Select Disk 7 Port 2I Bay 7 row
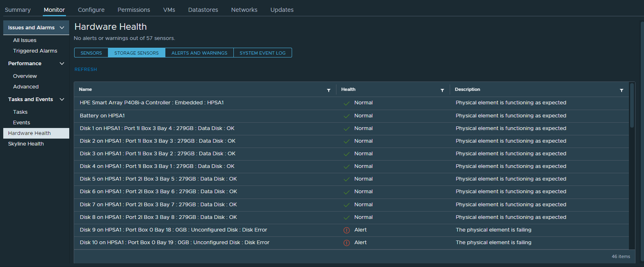Image resolution: width=644 pixels, height=267 pixels. [352, 205]
